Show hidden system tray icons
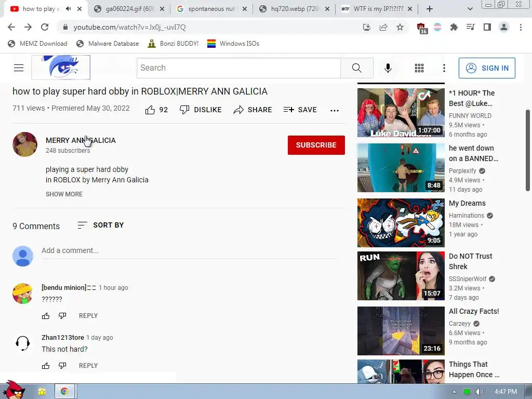The height and width of the screenshot is (399, 532). [x=454, y=392]
